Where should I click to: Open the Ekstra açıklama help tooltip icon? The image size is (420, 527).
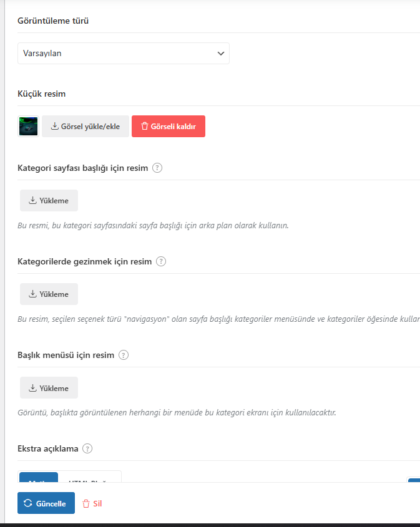coord(87,448)
